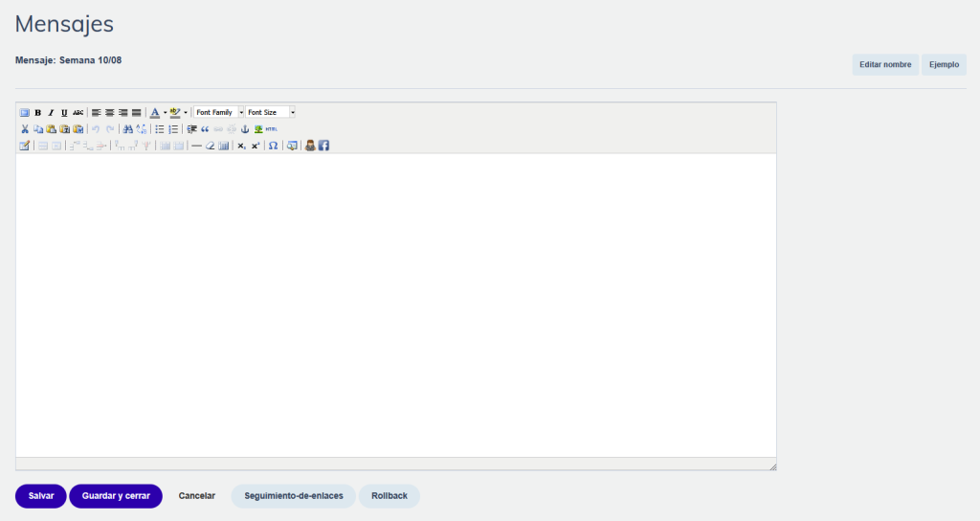Insert a numbered list
The width and height of the screenshot is (980, 521).
(x=173, y=129)
